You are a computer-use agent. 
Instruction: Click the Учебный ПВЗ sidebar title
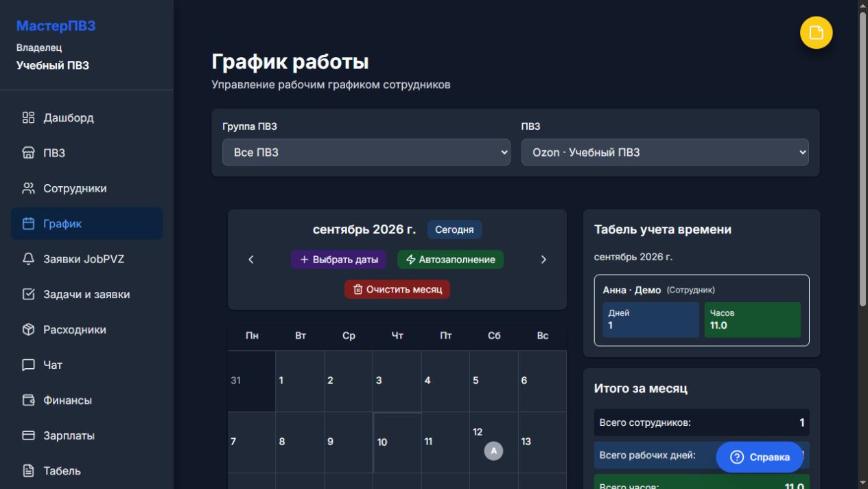point(53,66)
